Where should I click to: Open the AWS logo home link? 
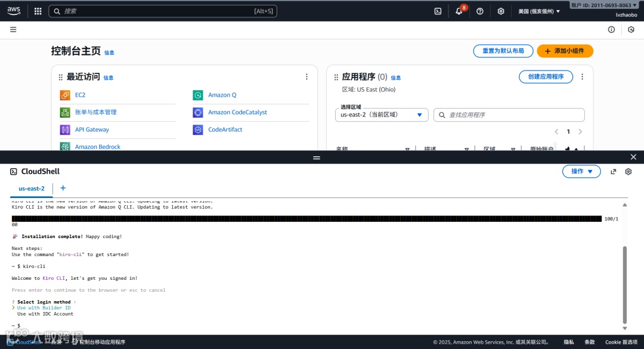[x=14, y=11]
